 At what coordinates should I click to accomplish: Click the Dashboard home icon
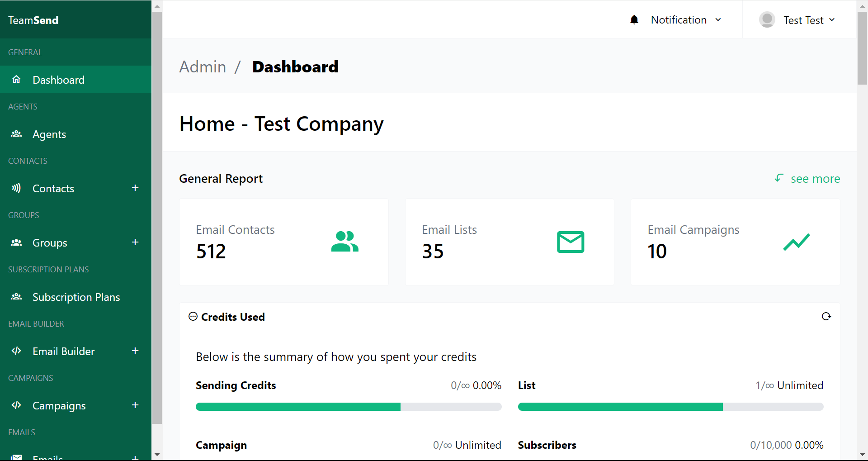click(16, 80)
